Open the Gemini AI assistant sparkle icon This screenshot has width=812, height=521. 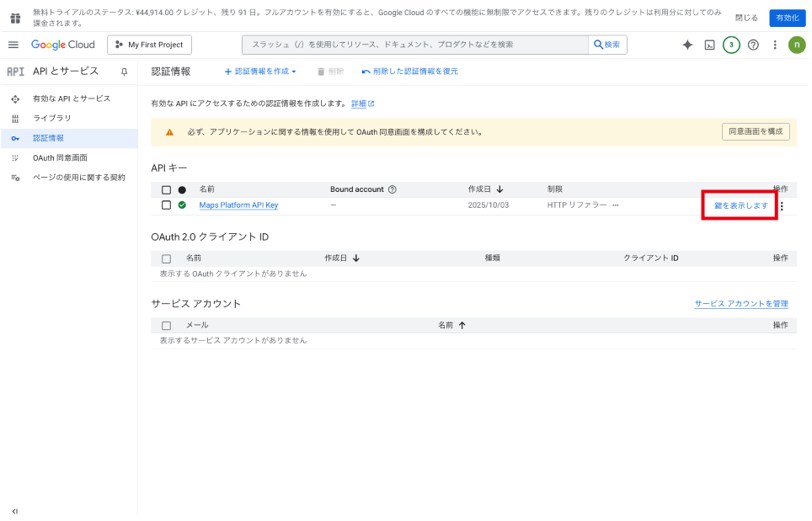(687, 45)
